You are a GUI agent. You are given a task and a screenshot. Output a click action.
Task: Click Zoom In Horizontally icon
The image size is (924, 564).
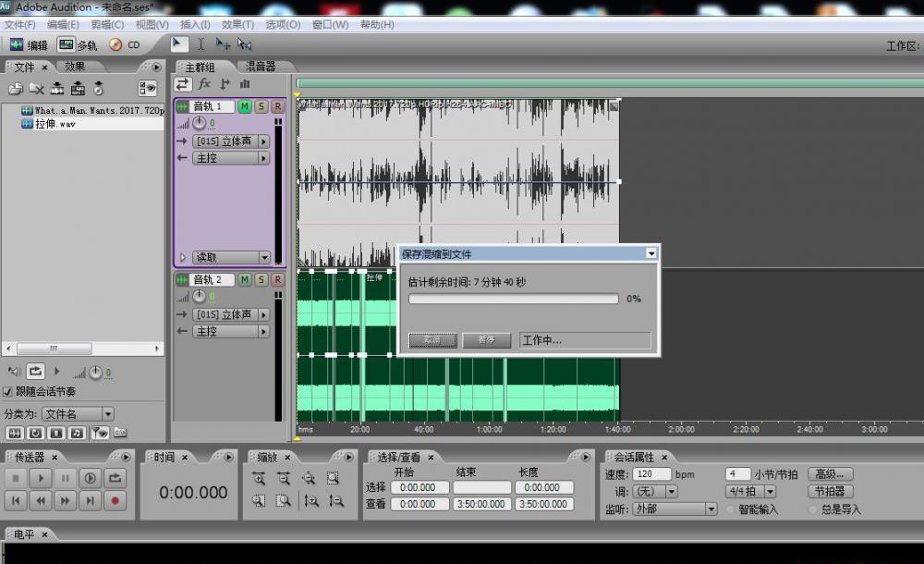click(259, 478)
